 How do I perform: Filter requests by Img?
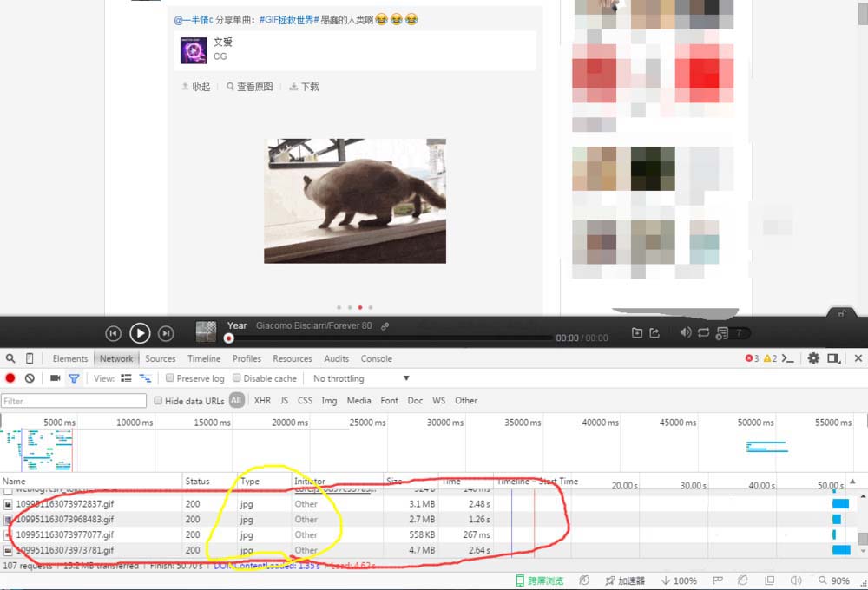coord(329,400)
